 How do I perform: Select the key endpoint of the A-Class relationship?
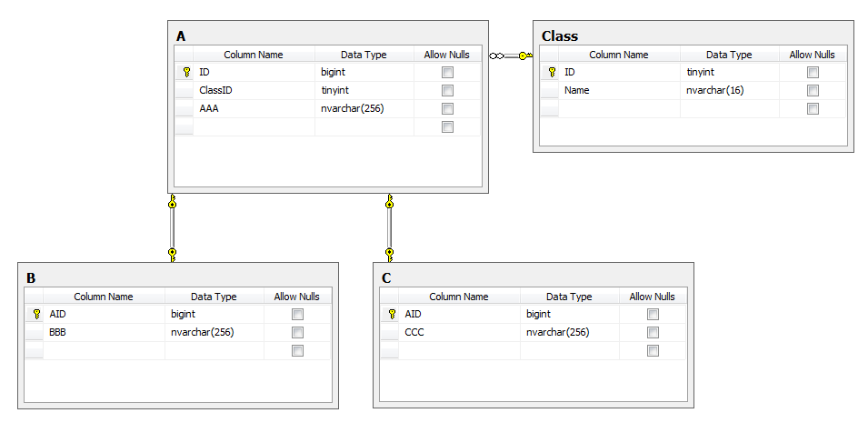pos(524,56)
